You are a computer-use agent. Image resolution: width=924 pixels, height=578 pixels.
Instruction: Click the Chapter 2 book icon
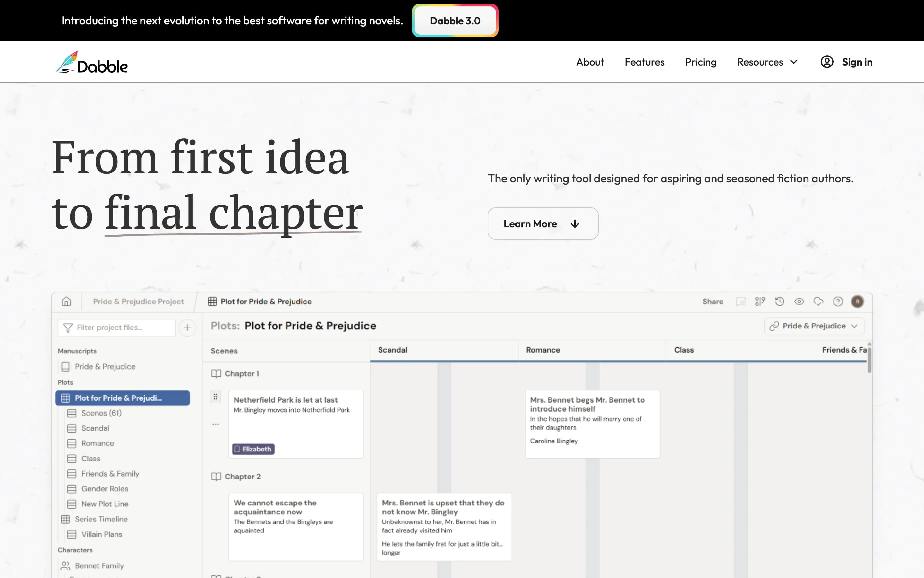click(216, 476)
